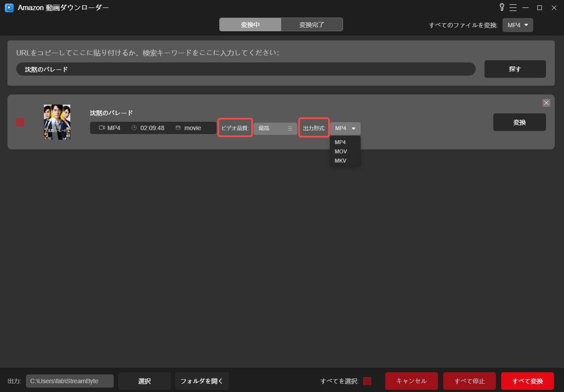Viewport: 564px width, 392px height.
Task: Click the Amazon downloader app logo
Action: 9,7
